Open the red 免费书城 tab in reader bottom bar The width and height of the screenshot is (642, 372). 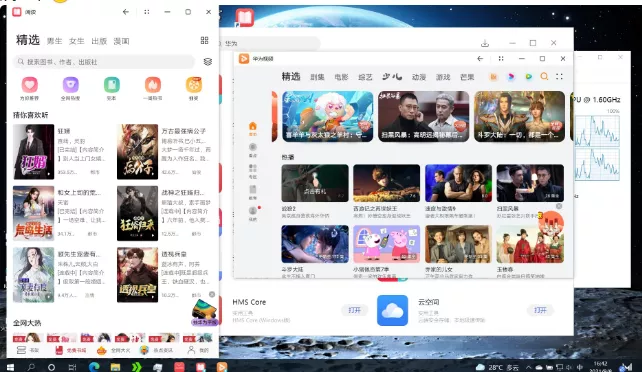[71, 350]
